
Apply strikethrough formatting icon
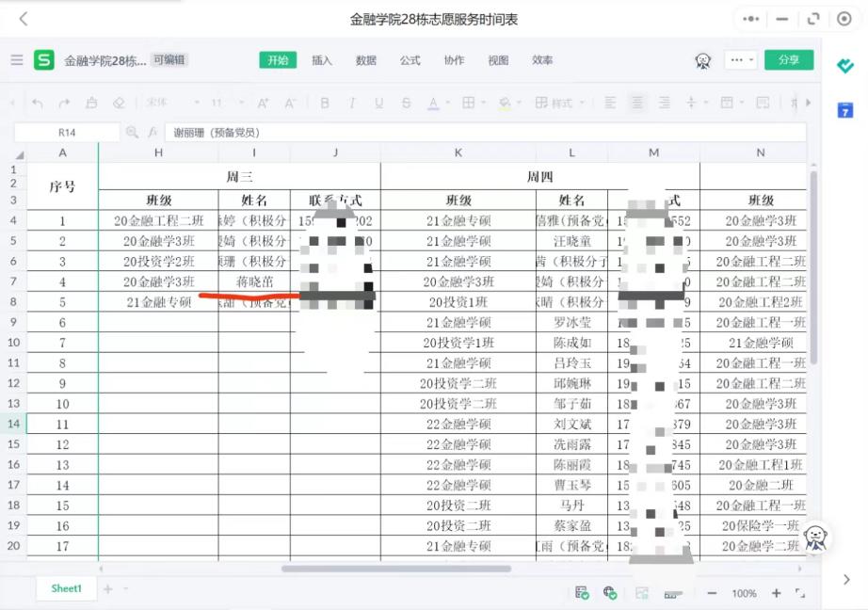(407, 103)
